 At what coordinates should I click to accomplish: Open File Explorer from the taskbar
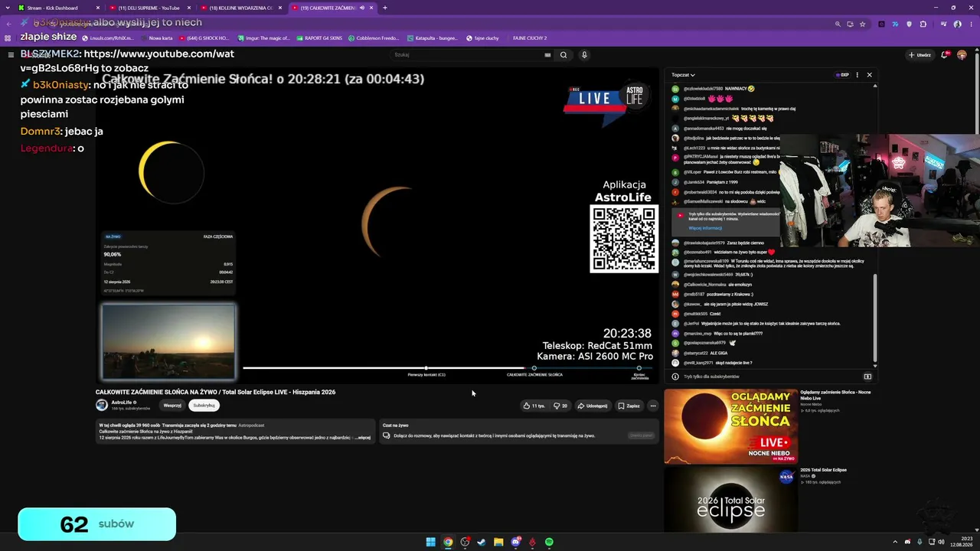(x=498, y=542)
